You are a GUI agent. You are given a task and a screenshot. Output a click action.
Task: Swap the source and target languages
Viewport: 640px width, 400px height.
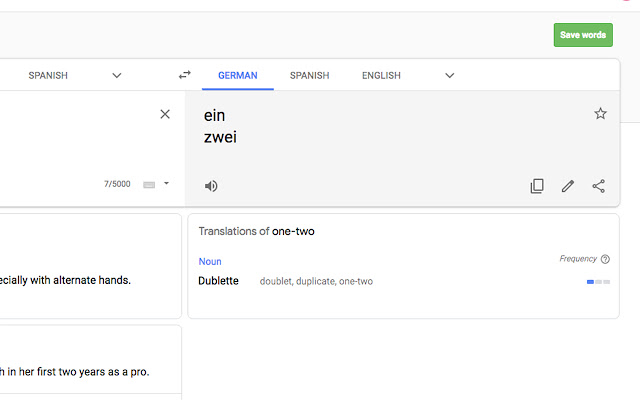tap(184, 75)
